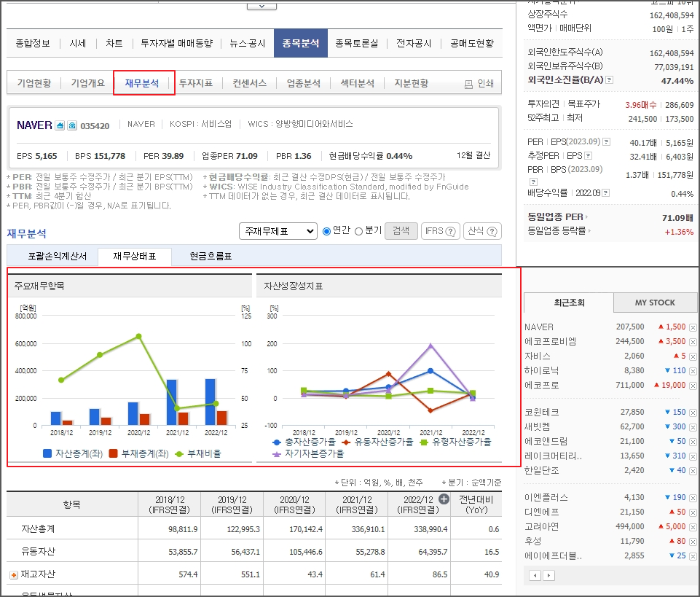Remove 에코프로 row with x icon
700x597 pixels.
point(693,386)
